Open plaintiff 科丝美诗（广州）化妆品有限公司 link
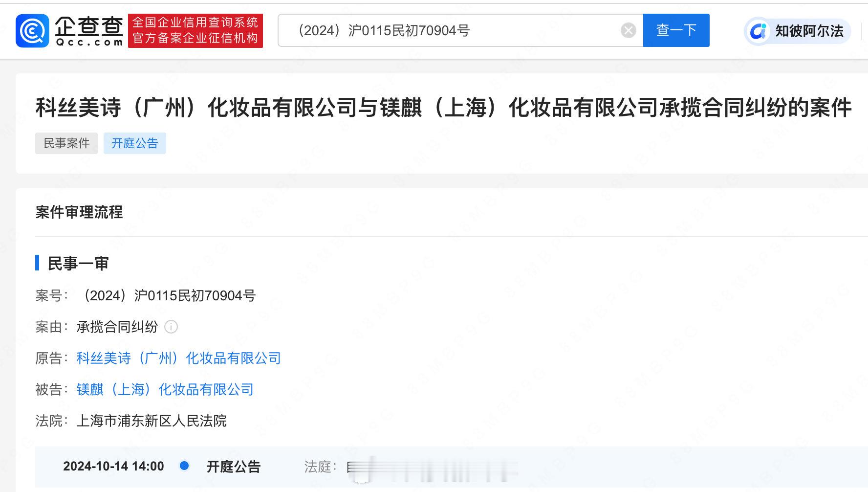 point(178,358)
